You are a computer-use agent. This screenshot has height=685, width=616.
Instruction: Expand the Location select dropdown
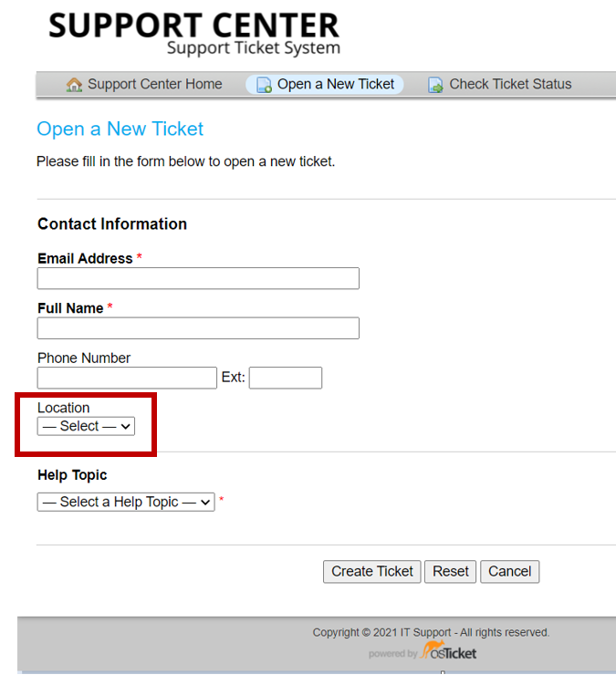[x=86, y=426]
